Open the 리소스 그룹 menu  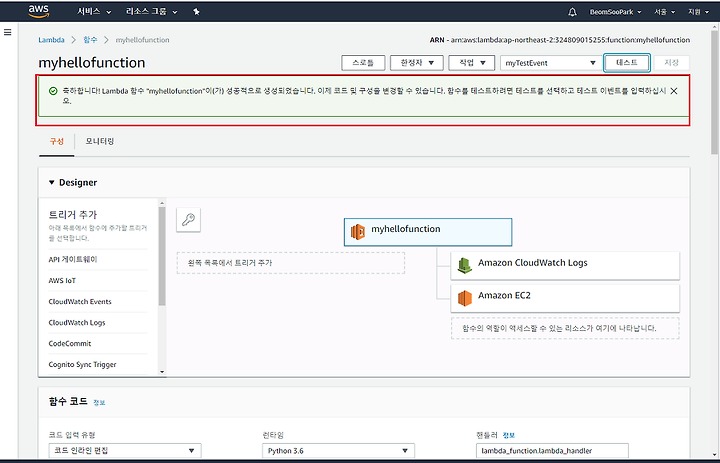point(152,12)
